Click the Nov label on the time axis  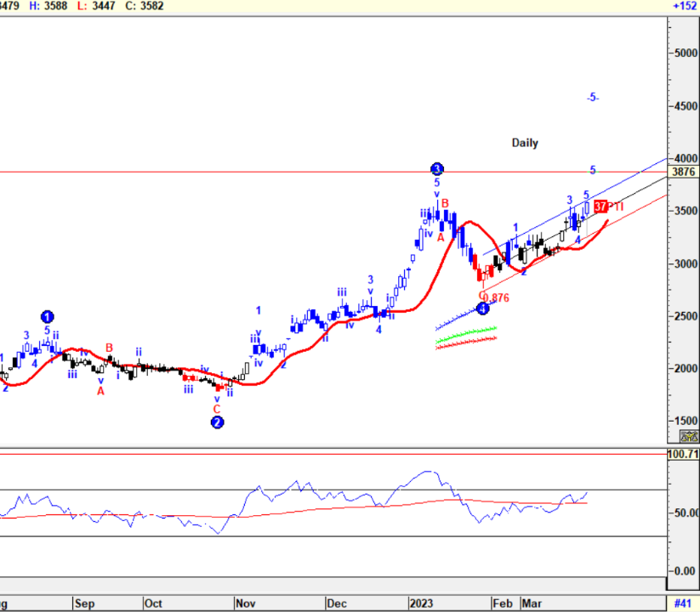[x=245, y=603]
